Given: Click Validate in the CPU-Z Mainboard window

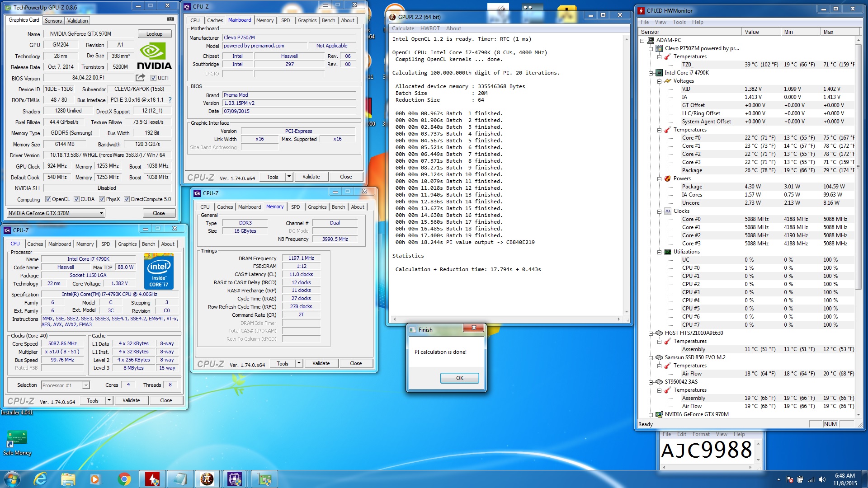Looking at the screenshot, I should pyautogui.click(x=311, y=177).
